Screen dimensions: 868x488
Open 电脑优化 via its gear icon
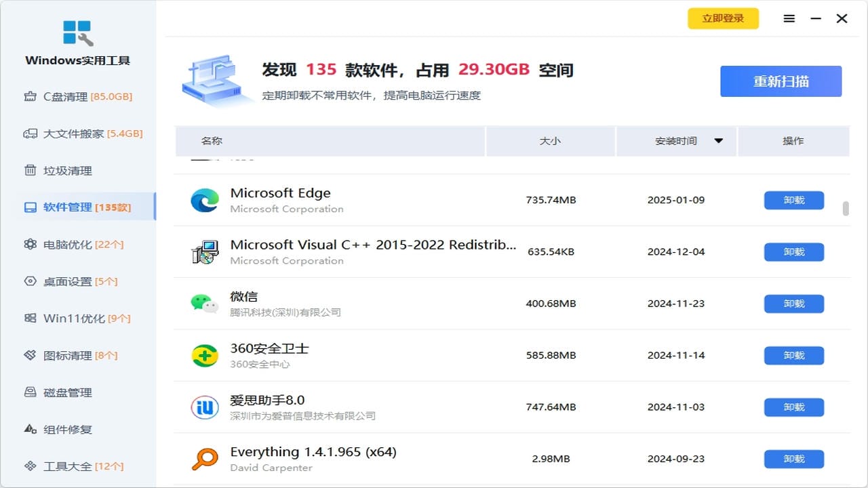29,244
